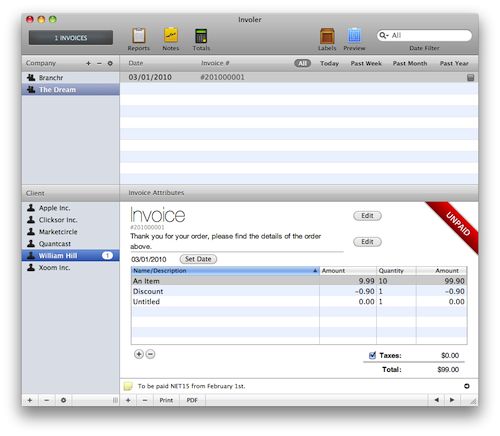The width and height of the screenshot is (500, 436).
Task: Open the Reports clipboard icon
Action: (x=139, y=36)
